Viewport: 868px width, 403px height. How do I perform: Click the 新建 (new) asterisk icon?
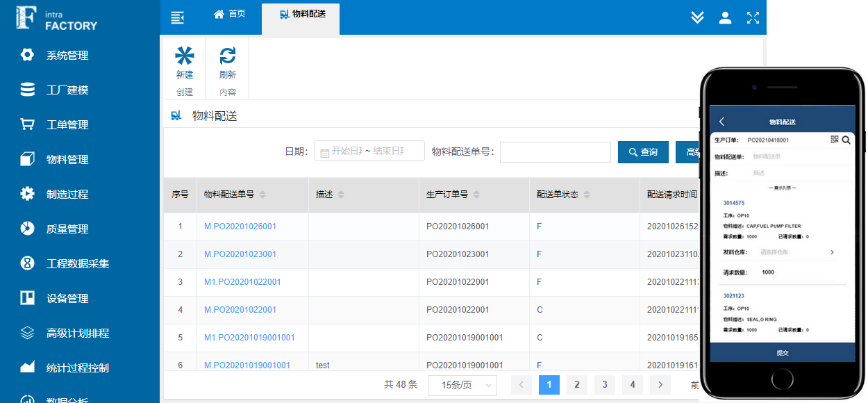[x=185, y=56]
